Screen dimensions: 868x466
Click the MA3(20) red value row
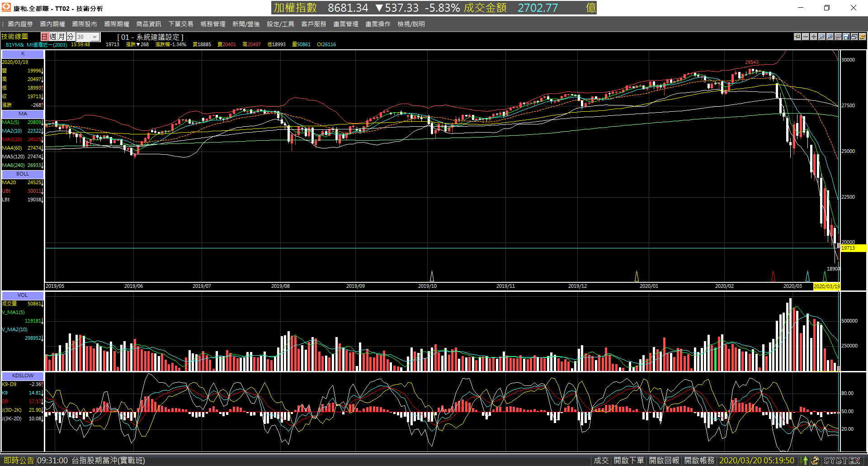point(22,139)
